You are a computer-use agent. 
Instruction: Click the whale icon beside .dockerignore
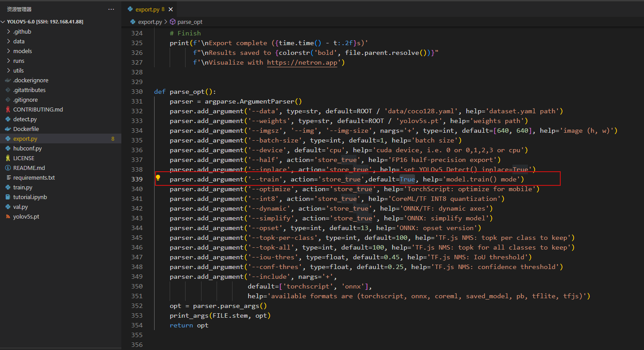[8, 80]
